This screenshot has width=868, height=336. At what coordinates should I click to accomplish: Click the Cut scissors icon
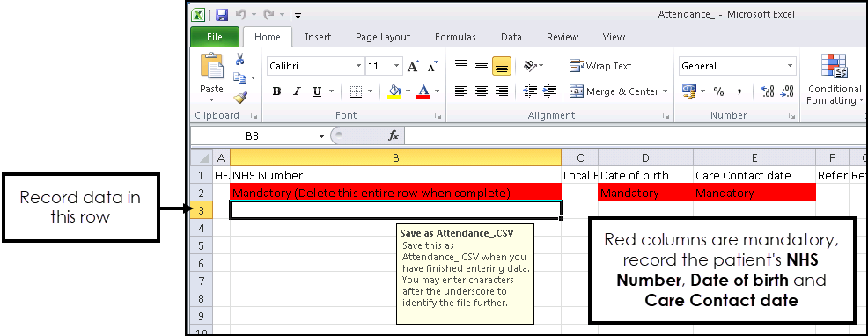[240, 59]
